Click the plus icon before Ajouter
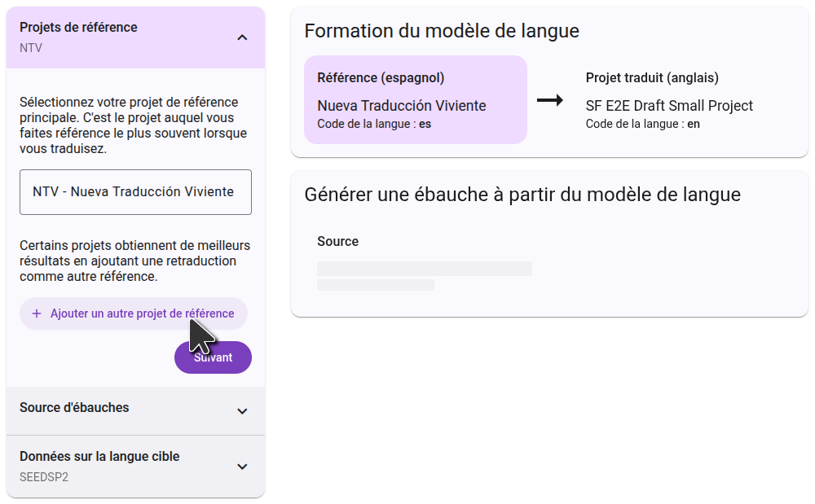Image resolution: width=815 pixels, height=504 pixels. coord(36,313)
